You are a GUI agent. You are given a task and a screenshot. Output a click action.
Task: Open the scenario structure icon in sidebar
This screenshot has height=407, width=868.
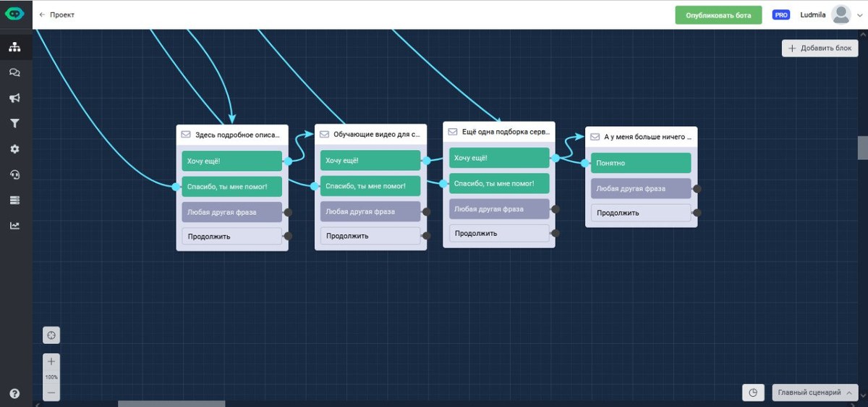pos(14,47)
